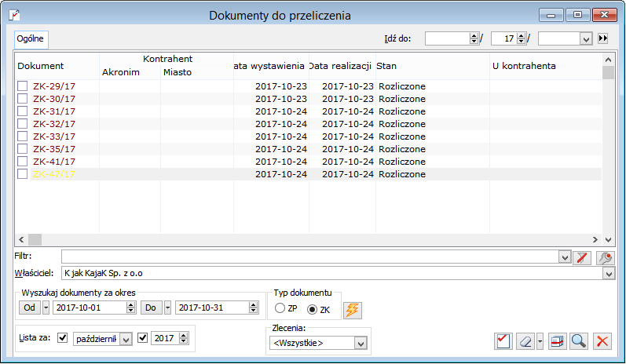Click the Rozliczone status of ZK-41/17
The width and height of the screenshot is (626, 364).
click(x=402, y=162)
